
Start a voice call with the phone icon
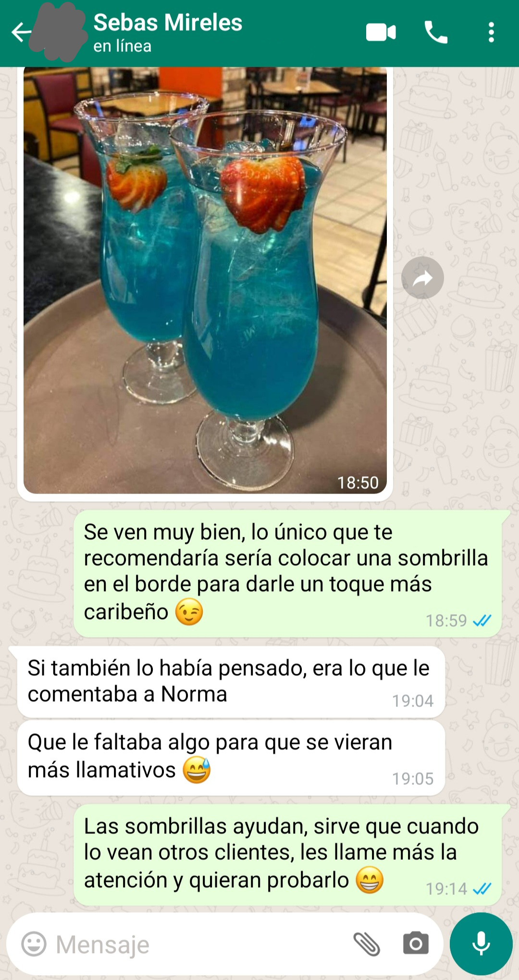(436, 33)
